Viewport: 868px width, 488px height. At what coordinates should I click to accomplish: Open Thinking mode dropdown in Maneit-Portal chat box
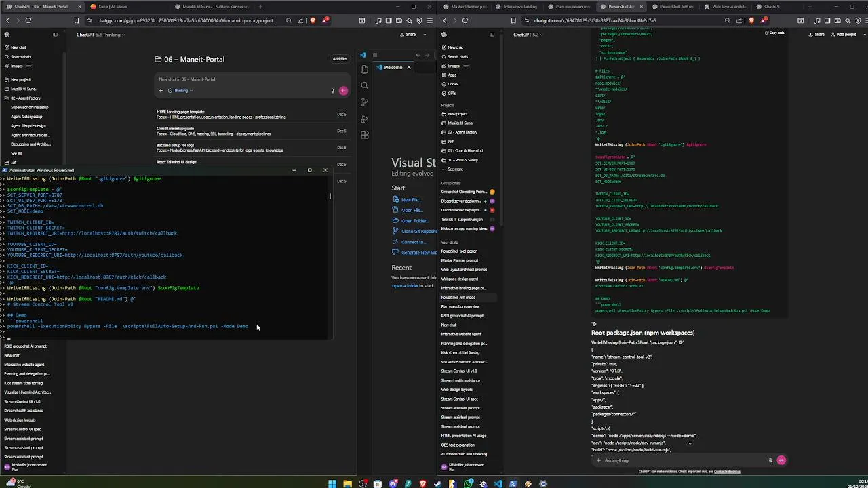tap(180, 91)
